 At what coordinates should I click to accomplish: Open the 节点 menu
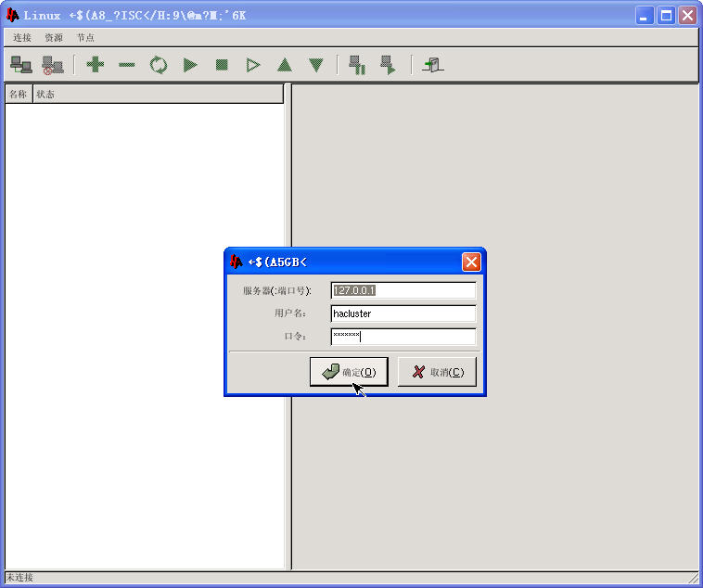pos(85,38)
